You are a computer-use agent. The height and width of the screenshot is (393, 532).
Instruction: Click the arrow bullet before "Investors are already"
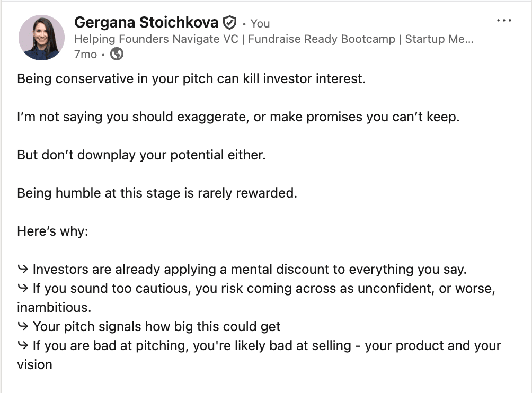(x=23, y=269)
